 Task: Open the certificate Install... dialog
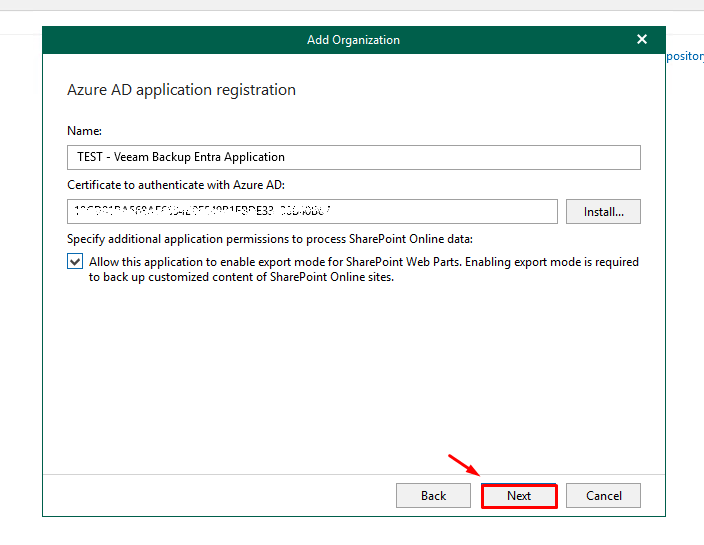pos(603,211)
